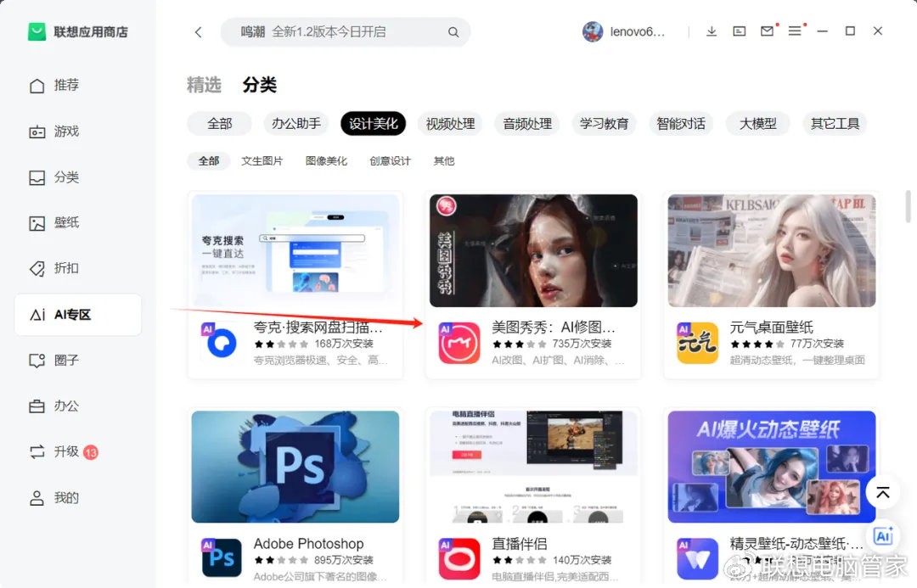
Task: Select the 智能对话 category
Action: [x=681, y=123]
